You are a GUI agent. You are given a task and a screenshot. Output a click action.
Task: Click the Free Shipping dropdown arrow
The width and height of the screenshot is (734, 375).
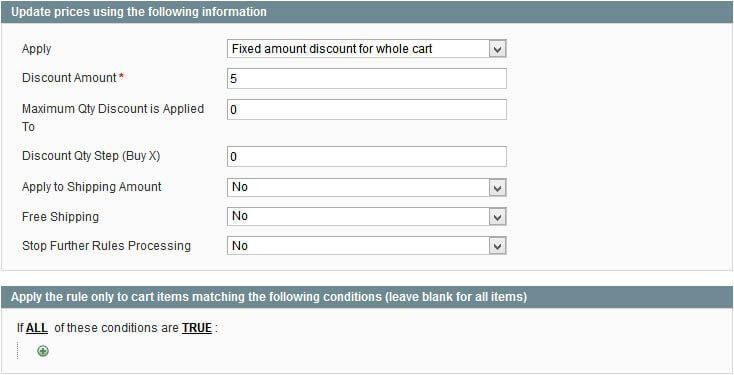pyautogui.click(x=497, y=217)
